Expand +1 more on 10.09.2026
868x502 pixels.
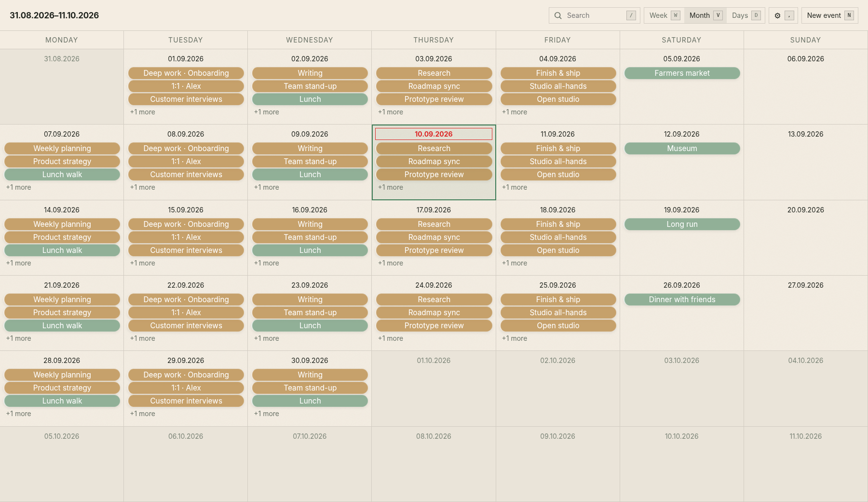point(391,187)
